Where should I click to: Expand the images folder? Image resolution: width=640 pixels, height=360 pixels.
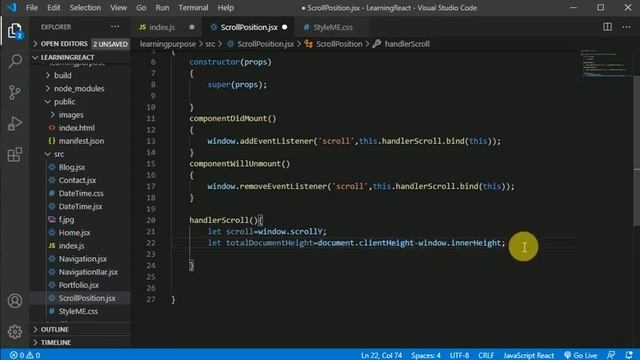tap(71, 115)
